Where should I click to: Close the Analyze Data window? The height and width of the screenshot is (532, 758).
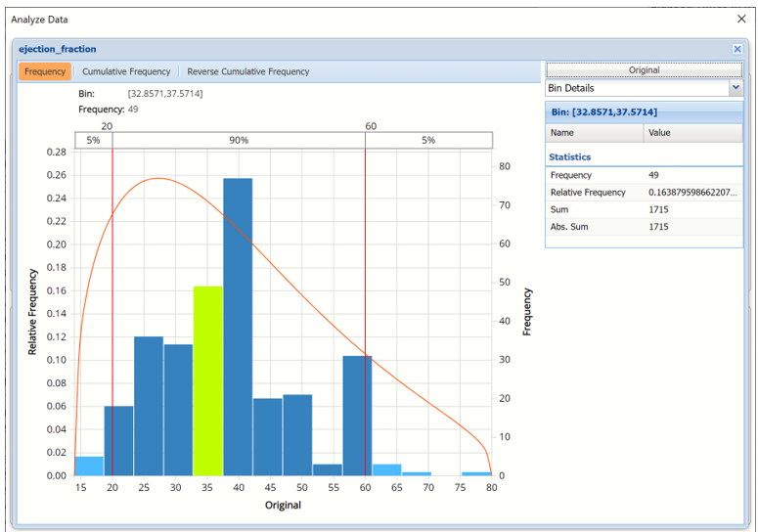coord(740,19)
